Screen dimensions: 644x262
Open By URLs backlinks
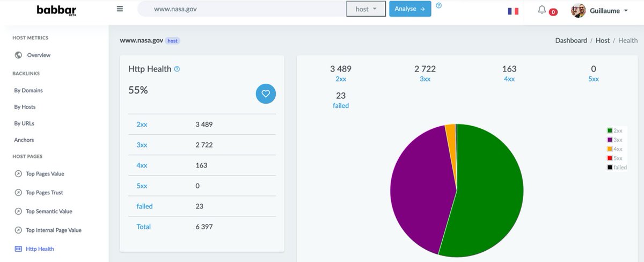point(24,123)
